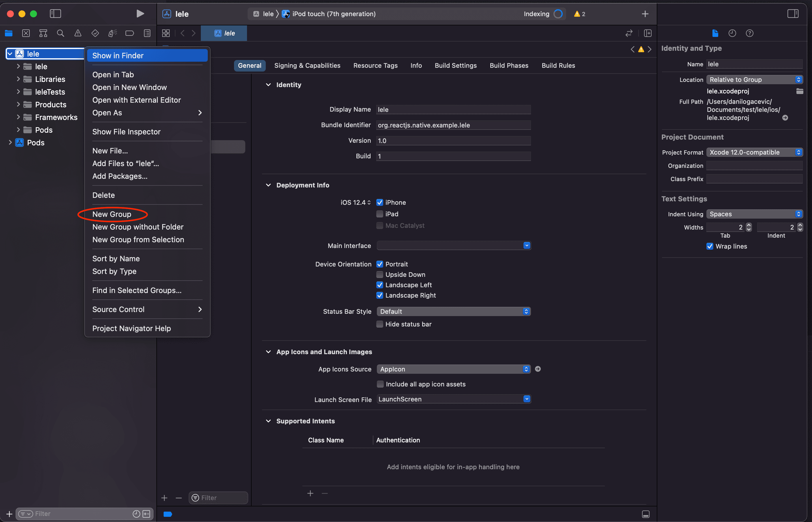Toggle Landscape Right orientation

coord(380,295)
